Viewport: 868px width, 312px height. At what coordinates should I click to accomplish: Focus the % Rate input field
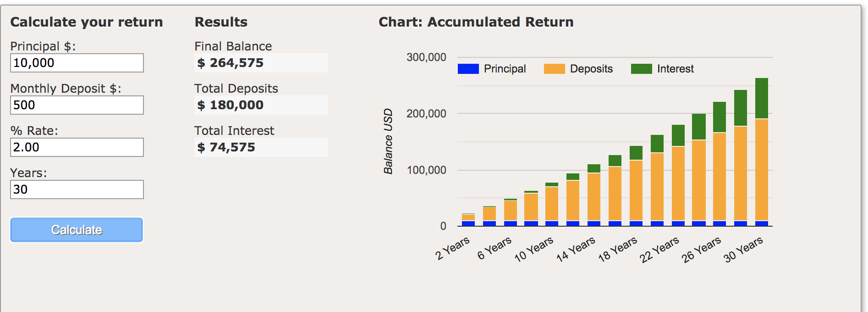tap(77, 147)
